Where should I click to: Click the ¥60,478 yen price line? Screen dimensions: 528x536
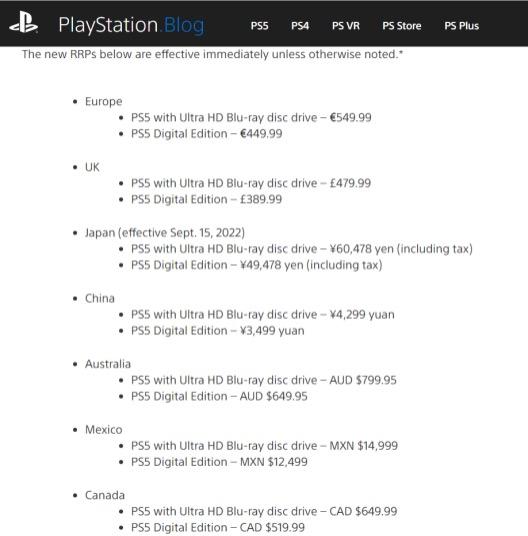[302, 249]
